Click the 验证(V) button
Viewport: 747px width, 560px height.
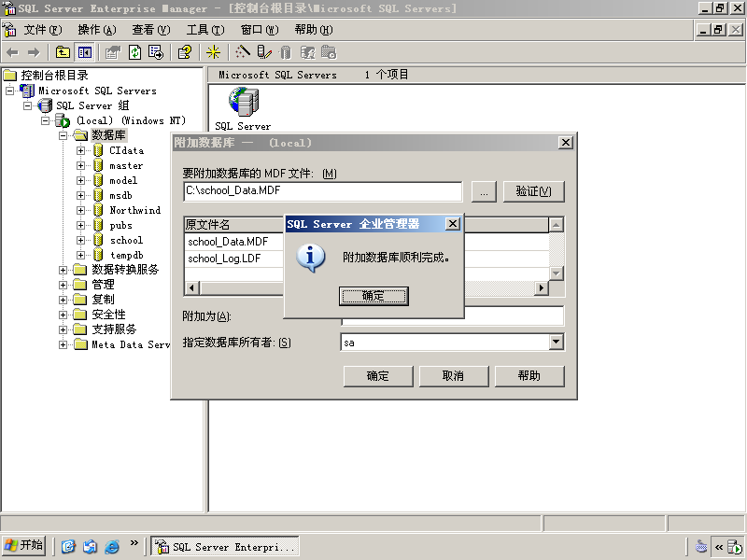coord(533,191)
